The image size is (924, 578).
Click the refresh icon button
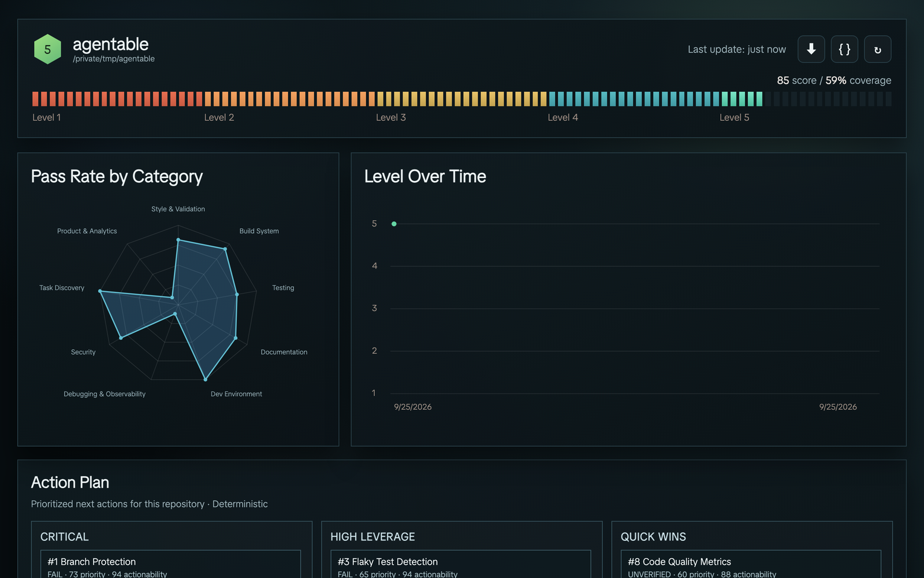coord(877,49)
